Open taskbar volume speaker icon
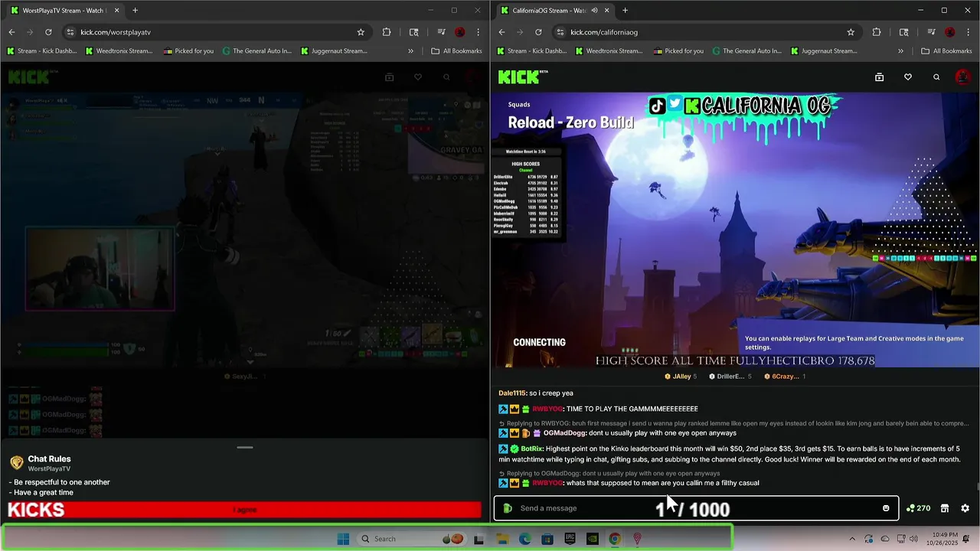Viewport: 980px width, 551px height. click(913, 539)
